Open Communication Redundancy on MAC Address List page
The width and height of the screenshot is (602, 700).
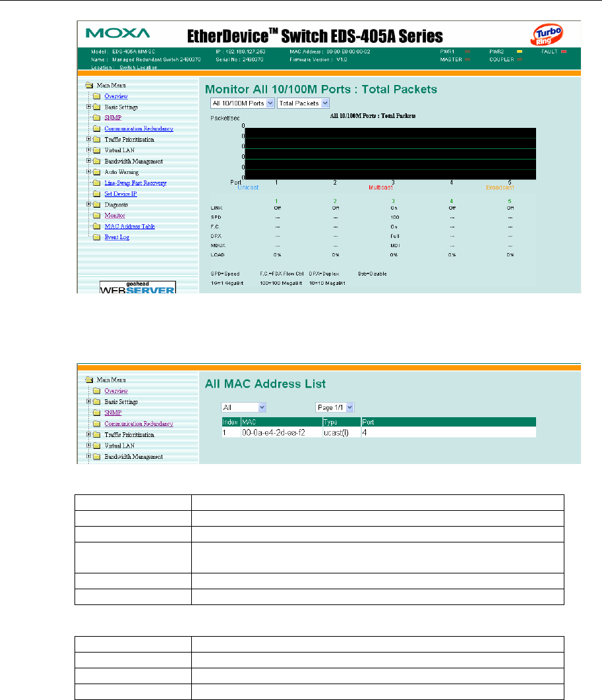139,424
